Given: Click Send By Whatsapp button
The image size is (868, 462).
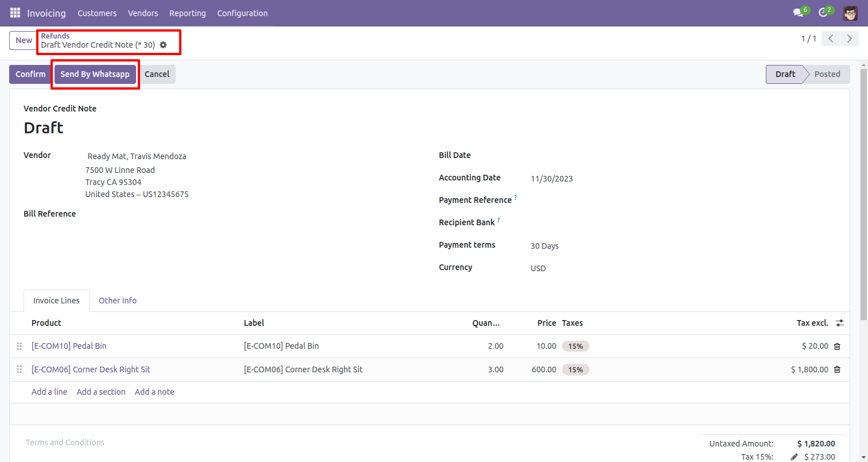Looking at the screenshot, I should pyautogui.click(x=95, y=74).
